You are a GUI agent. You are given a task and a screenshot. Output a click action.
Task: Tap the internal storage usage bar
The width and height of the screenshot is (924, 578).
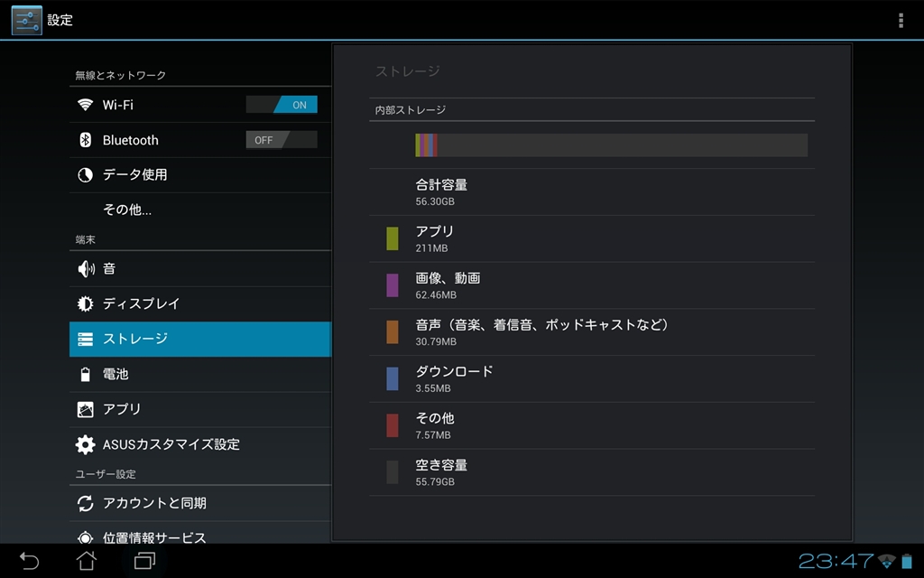tap(611, 145)
